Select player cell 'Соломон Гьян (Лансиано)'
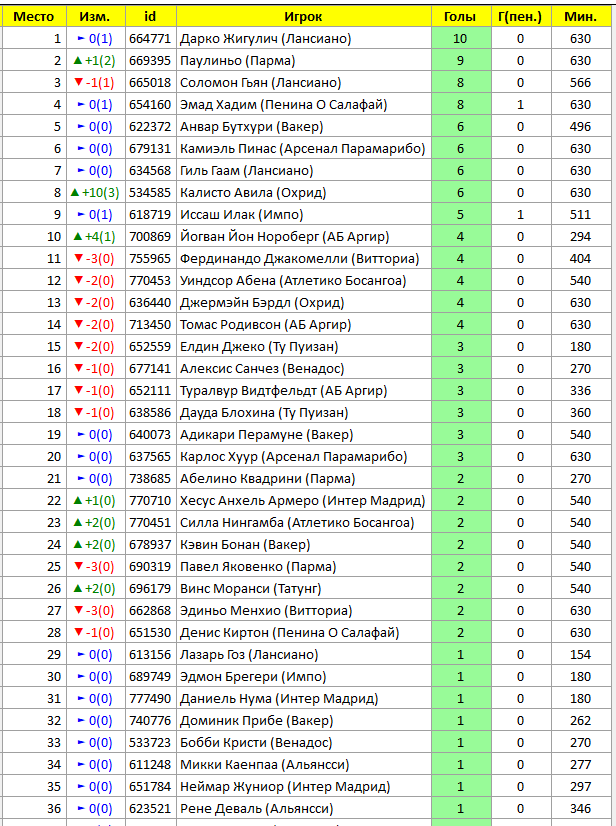 304,83
